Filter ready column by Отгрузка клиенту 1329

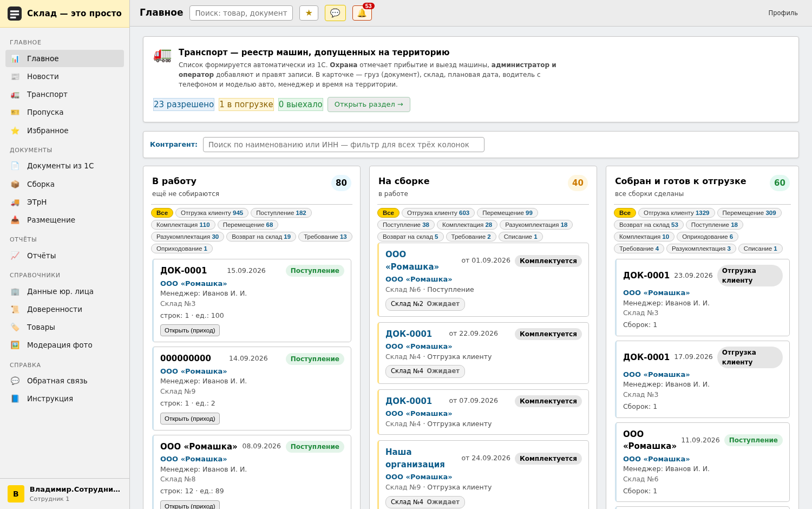pos(676,213)
